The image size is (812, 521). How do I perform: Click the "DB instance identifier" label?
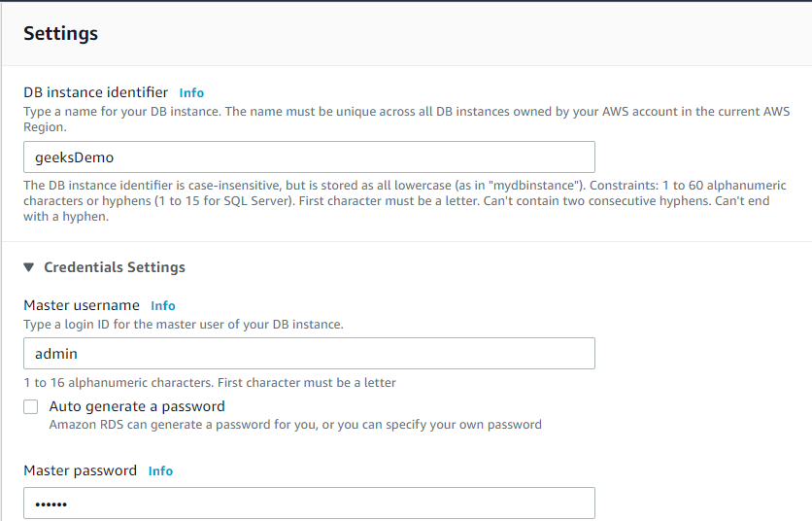(x=95, y=92)
